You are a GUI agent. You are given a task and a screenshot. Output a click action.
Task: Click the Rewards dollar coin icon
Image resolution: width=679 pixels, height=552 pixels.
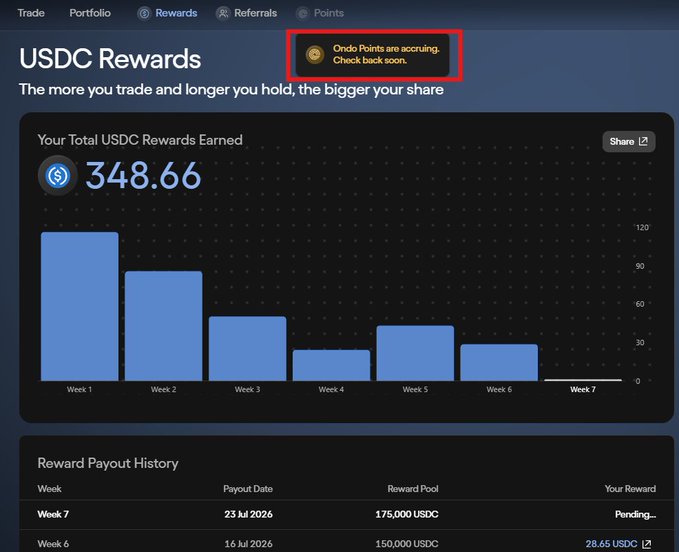pyautogui.click(x=144, y=13)
